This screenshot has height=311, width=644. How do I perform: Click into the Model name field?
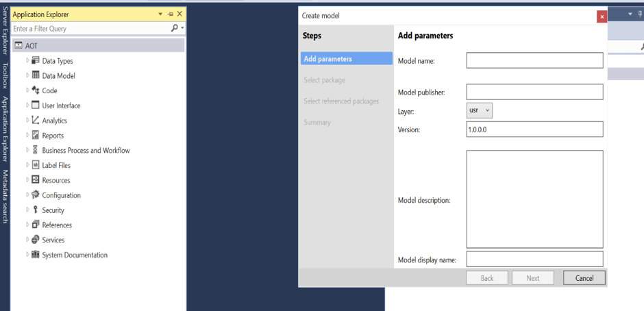(x=534, y=60)
